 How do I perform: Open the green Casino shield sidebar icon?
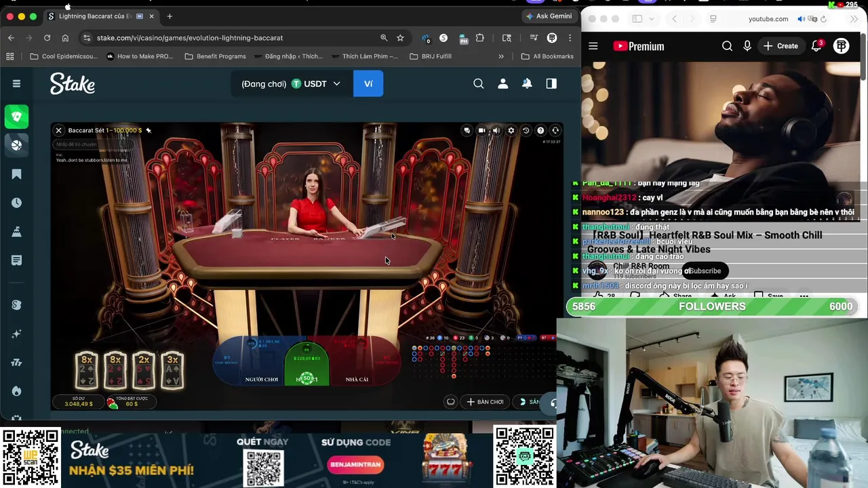pyautogui.click(x=16, y=117)
